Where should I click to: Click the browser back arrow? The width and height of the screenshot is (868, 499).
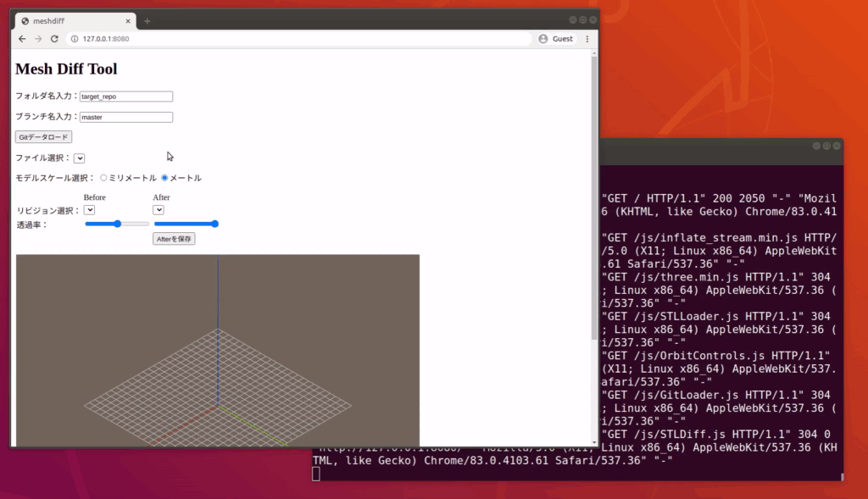[x=22, y=39]
